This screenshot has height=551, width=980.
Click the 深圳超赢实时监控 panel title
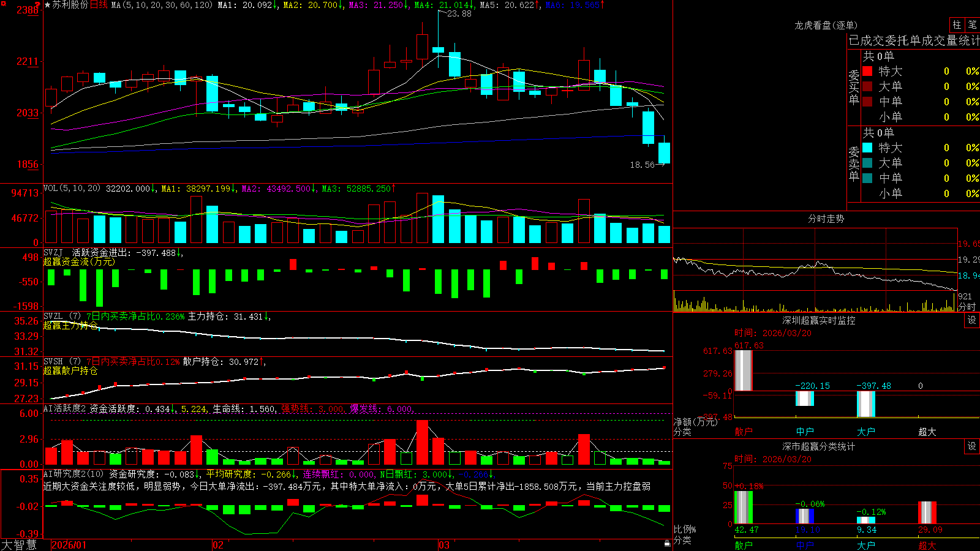tap(819, 320)
